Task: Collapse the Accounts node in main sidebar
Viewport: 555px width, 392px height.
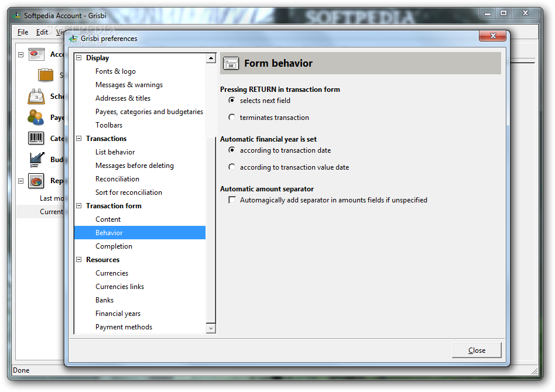Action: tap(21, 54)
